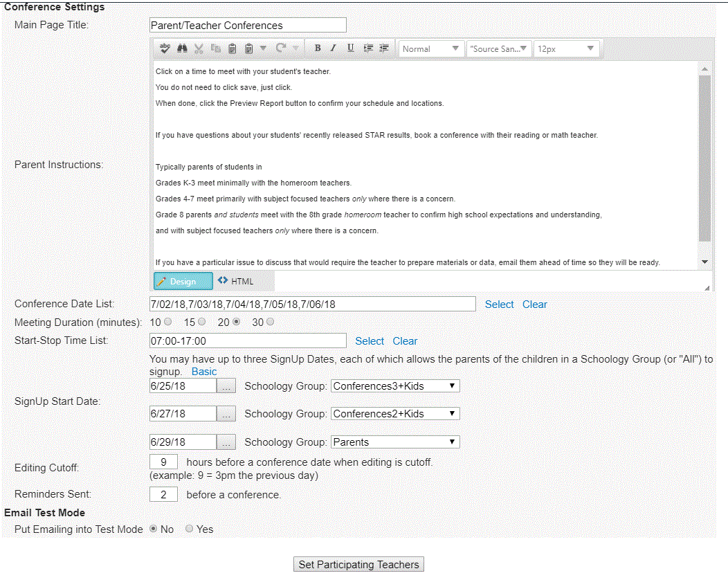Screen dimensions: 728x580
Task: Switch to the HTML editor tab
Action: [236, 281]
